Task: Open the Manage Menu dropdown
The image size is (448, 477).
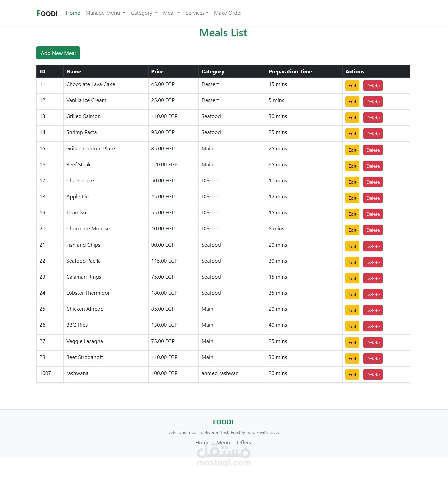Action: click(105, 13)
